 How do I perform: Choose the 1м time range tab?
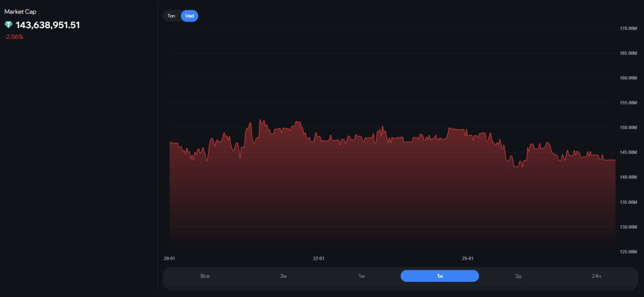[361, 276]
